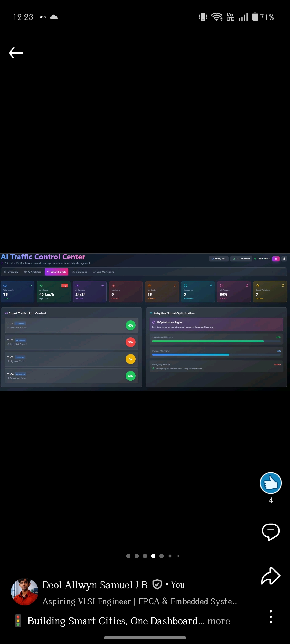Click the warning triangle on Live Alerts card

click(x=113, y=286)
